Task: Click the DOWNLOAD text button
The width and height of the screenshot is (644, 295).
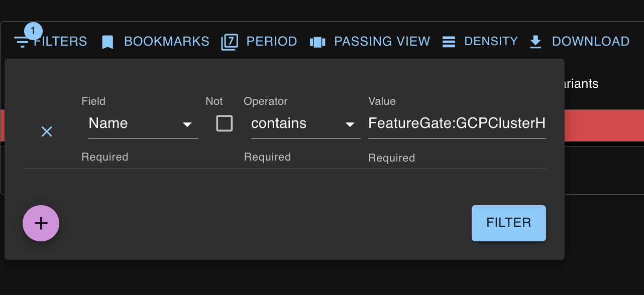Action: [590, 41]
